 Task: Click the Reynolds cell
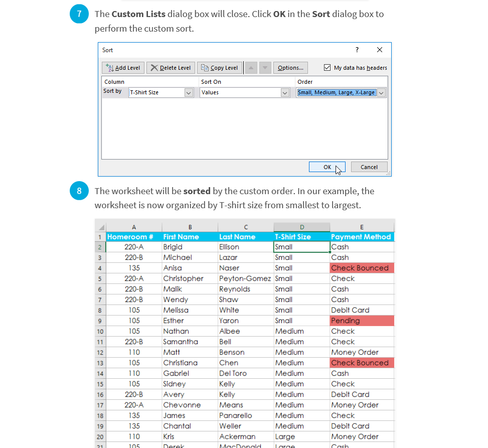tap(246, 289)
